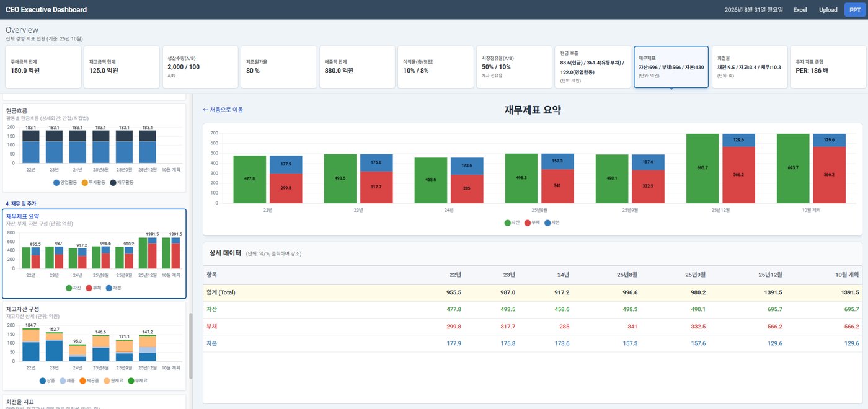Toggle 상품 legend in 재고자산 구성 card
The image size is (868, 409).
click(47, 380)
